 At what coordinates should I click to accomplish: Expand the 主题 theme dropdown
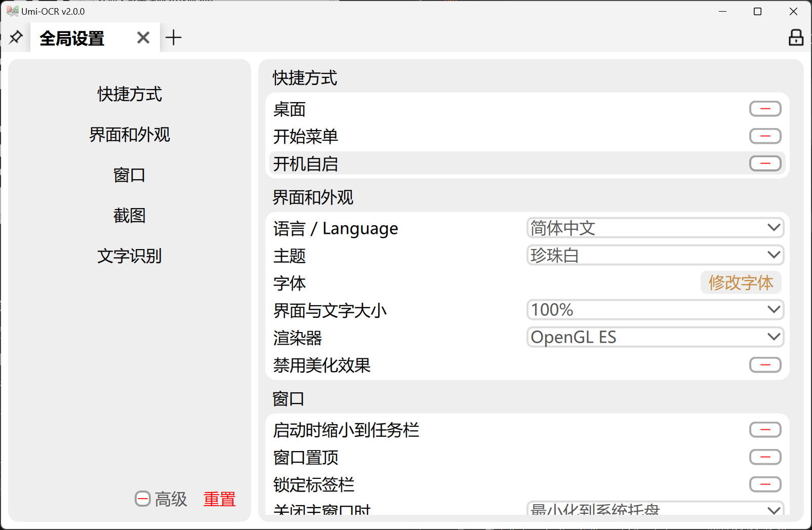655,255
